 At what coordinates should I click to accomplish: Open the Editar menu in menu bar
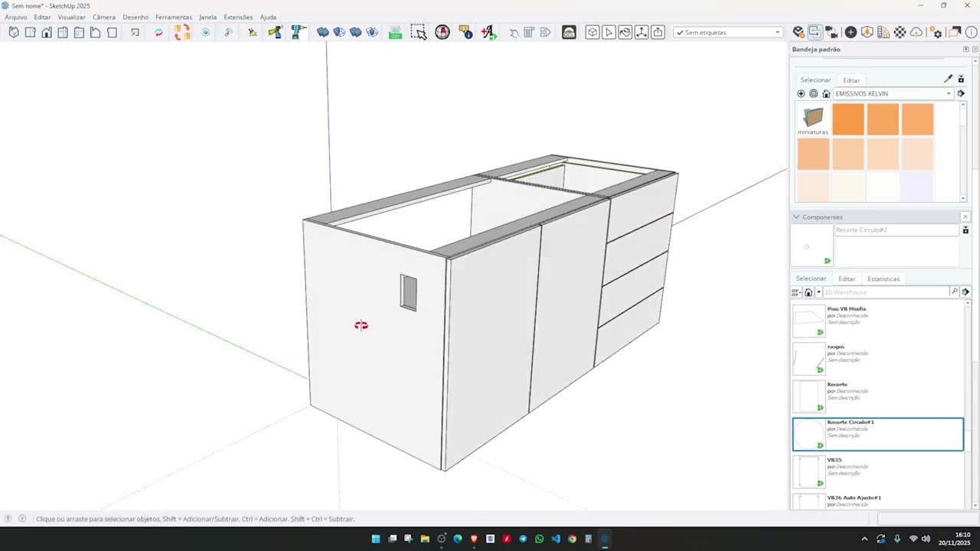[42, 17]
